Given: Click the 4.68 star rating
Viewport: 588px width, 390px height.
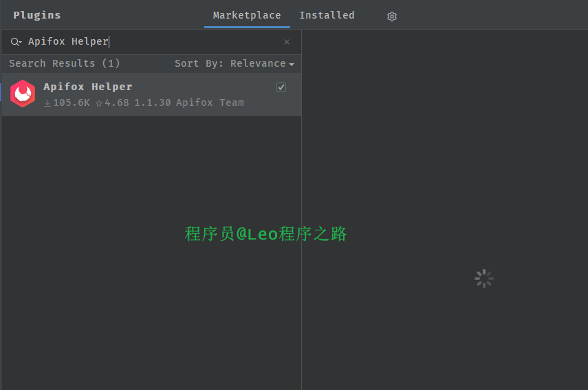Looking at the screenshot, I should 113,102.
